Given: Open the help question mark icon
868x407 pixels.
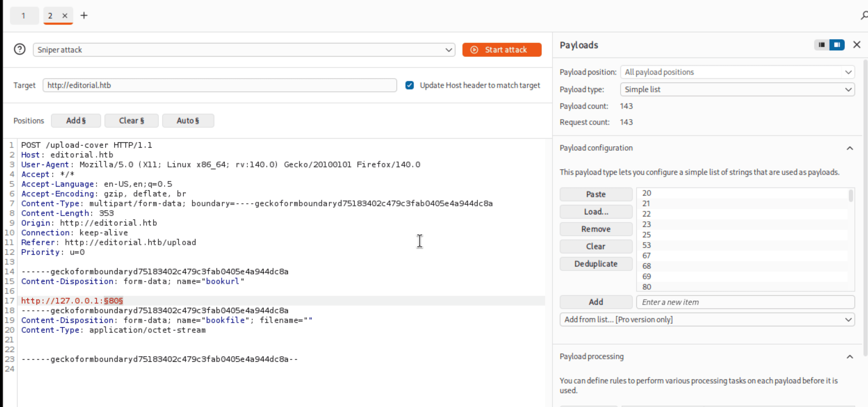Looking at the screenshot, I should (x=20, y=49).
